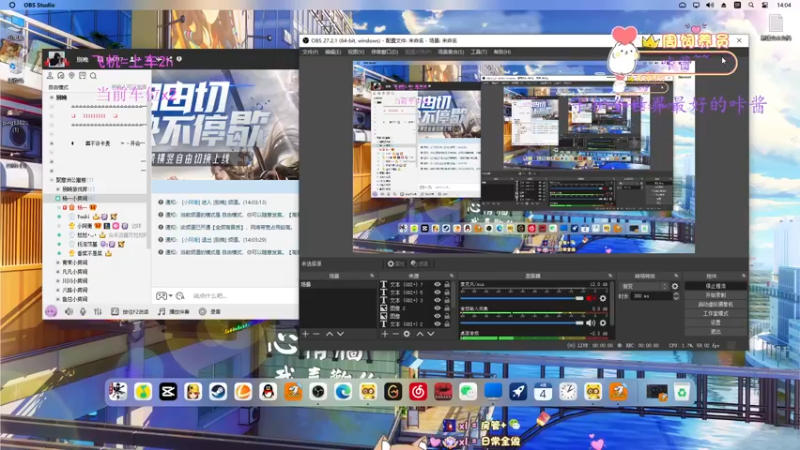This screenshot has width=800, height=450.
Task: Toggle the speaker output icon in YY bottom bar
Action: point(68,311)
